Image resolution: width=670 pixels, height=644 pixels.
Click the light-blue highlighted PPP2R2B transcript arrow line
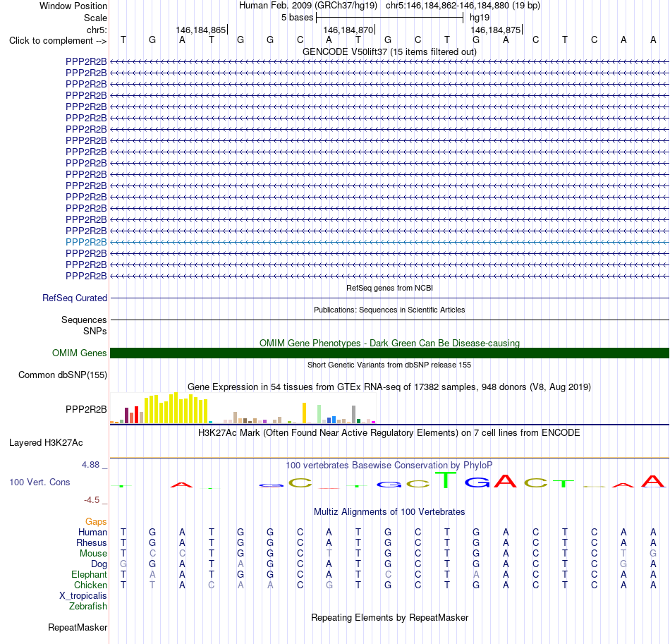tap(389, 242)
